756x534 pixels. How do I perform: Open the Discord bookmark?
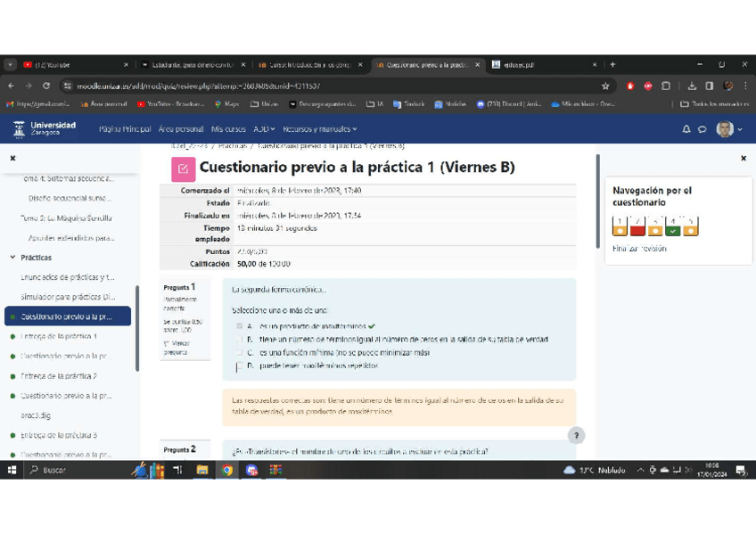[509, 104]
